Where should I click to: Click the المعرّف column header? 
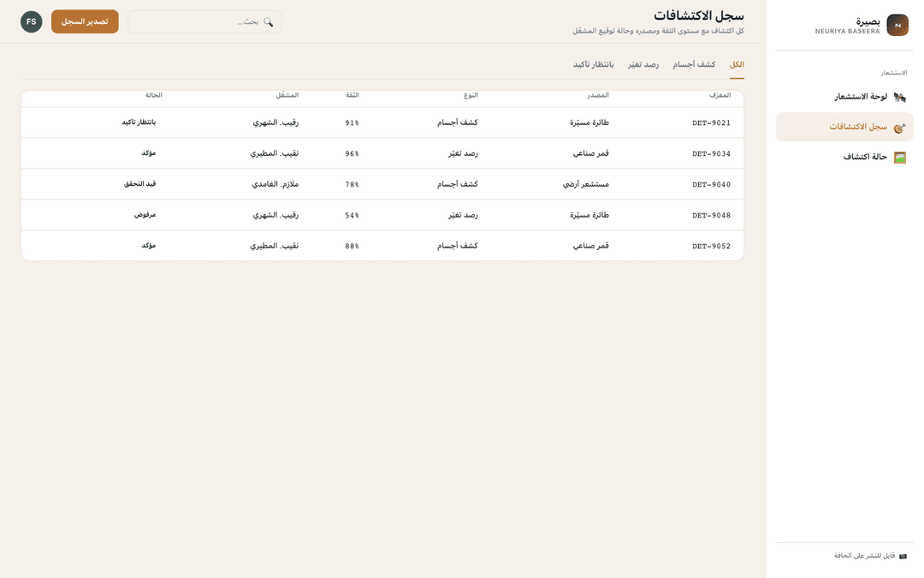click(x=720, y=95)
